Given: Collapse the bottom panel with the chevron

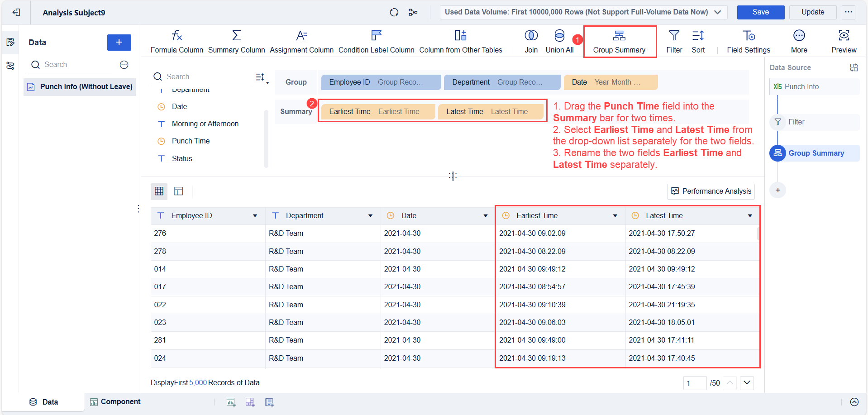Looking at the screenshot, I should point(854,401).
